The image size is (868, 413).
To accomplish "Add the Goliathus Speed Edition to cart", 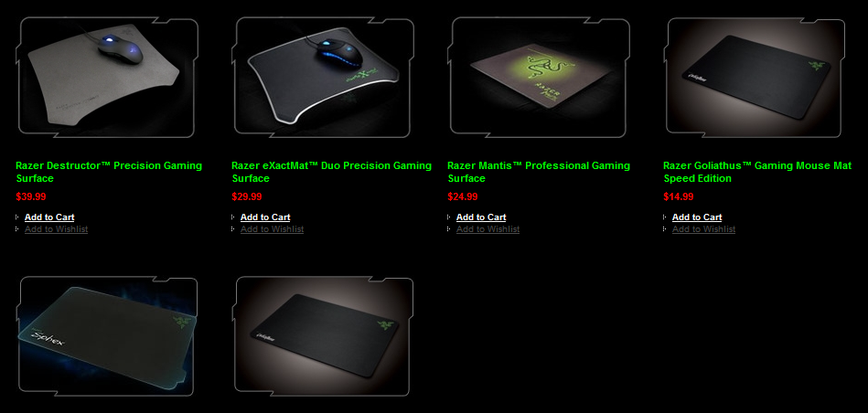I will [697, 217].
